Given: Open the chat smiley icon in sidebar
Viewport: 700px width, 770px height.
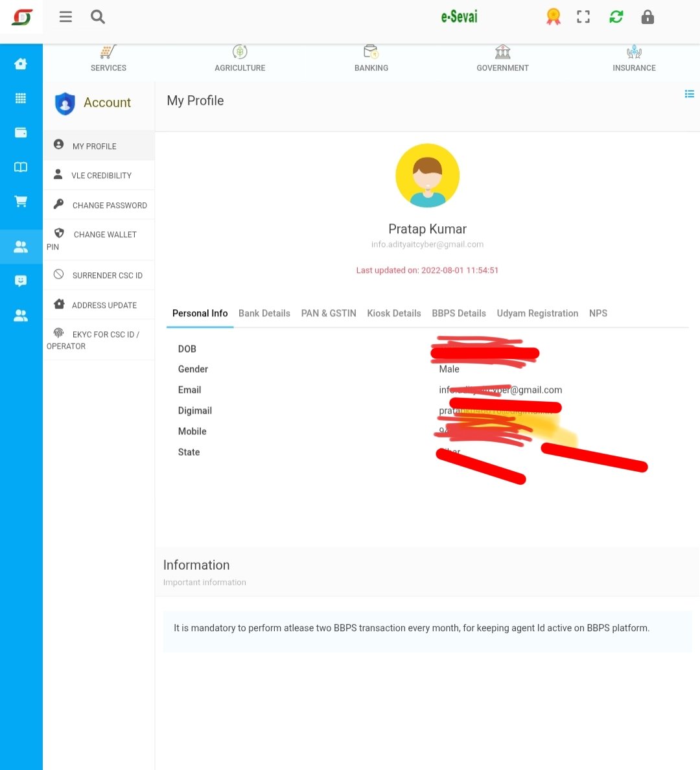Looking at the screenshot, I should coord(21,281).
